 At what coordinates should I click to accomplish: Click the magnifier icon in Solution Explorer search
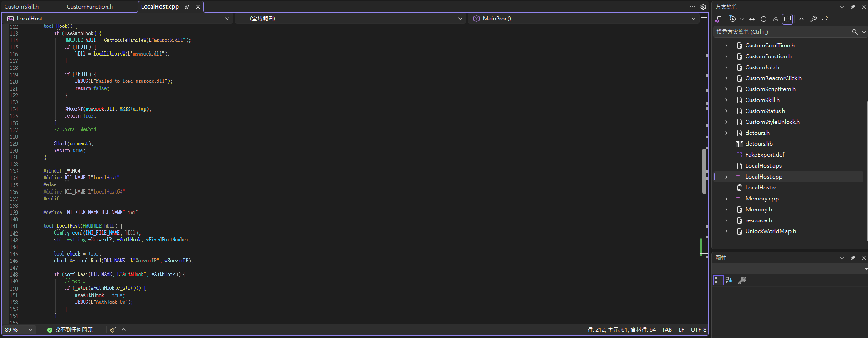pos(854,32)
